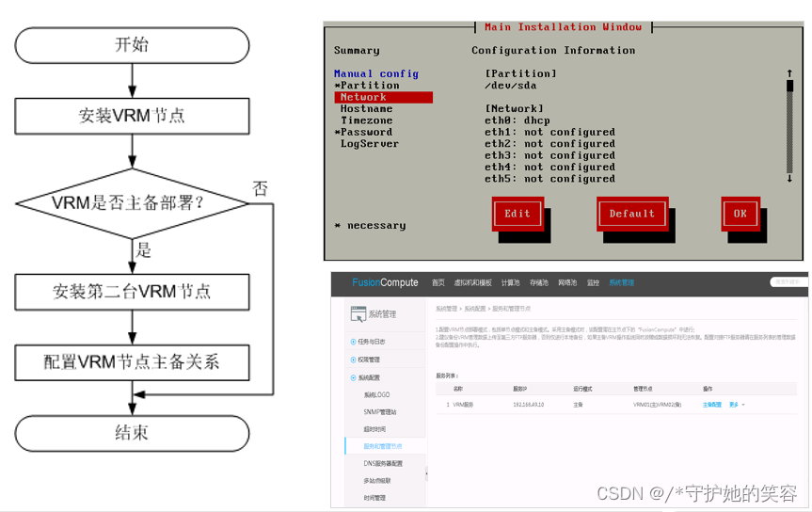Select the highlighted Network entry
Viewport: 812px width, 512px height.
[x=383, y=98]
